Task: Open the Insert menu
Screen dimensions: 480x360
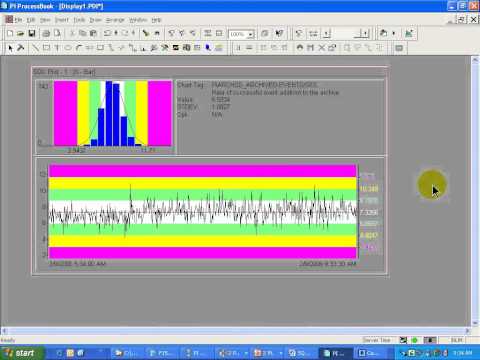Action: point(62,20)
